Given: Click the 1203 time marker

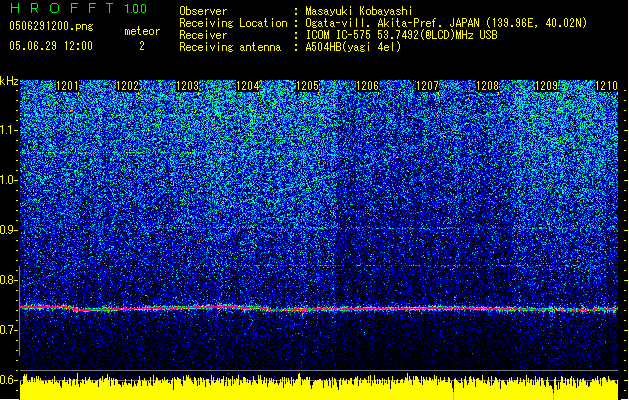Looking at the screenshot, I should pyautogui.click(x=187, y=86).
